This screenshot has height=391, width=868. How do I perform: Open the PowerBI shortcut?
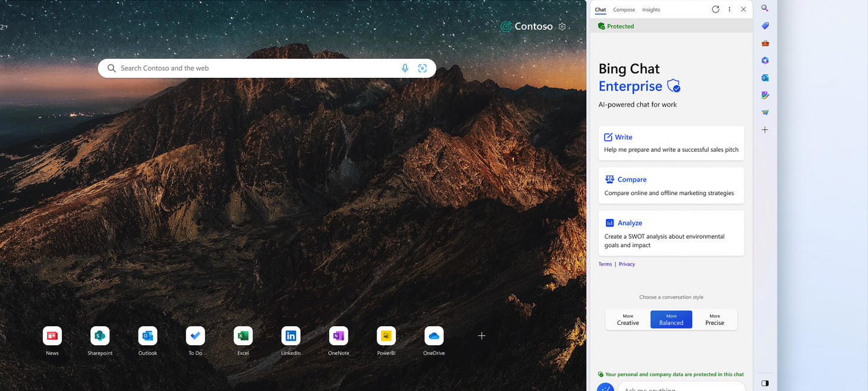click(386, 335)
